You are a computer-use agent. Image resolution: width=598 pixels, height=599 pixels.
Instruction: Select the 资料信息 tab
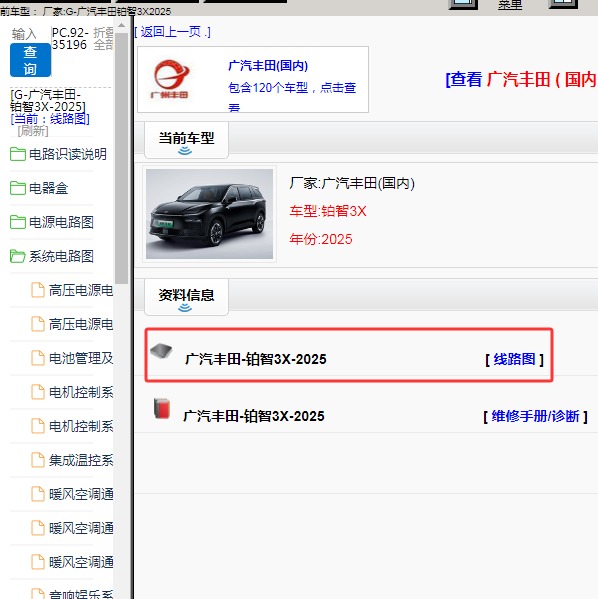pyautogui.click(x=186, y=297)
